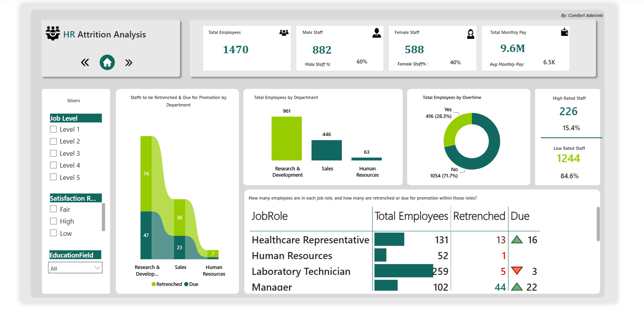
Task: Click the wallet icon on Total Monthly Pay card
Action: 564,32
